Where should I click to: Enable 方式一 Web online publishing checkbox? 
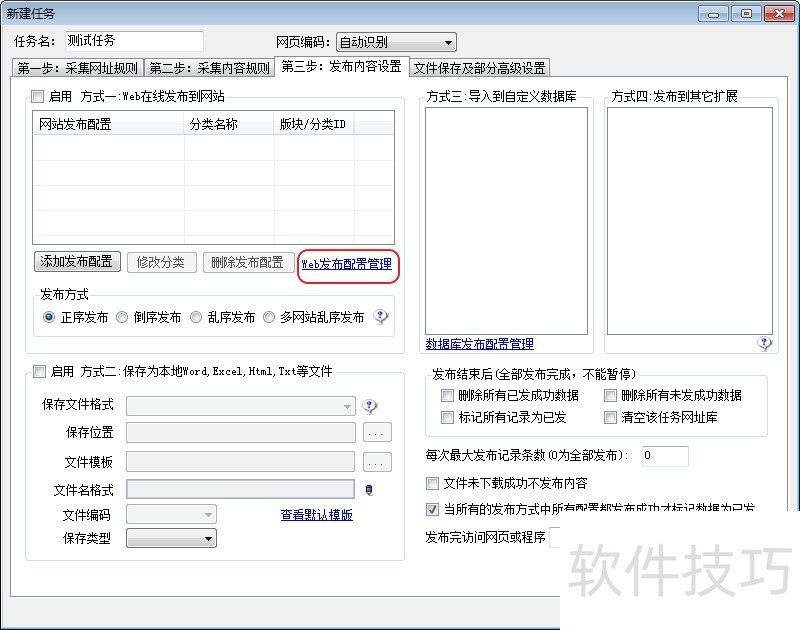[38, 97]
